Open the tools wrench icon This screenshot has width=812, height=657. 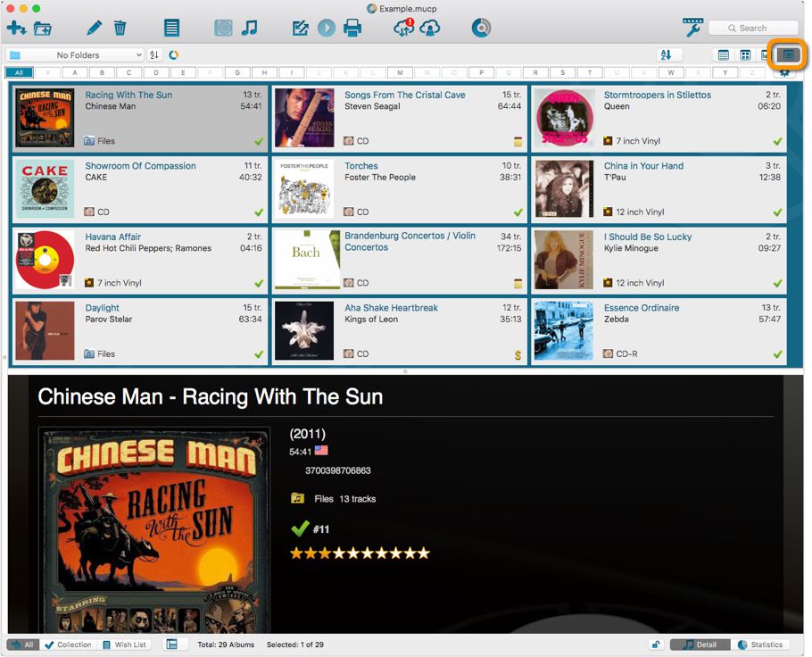point(692,28)
